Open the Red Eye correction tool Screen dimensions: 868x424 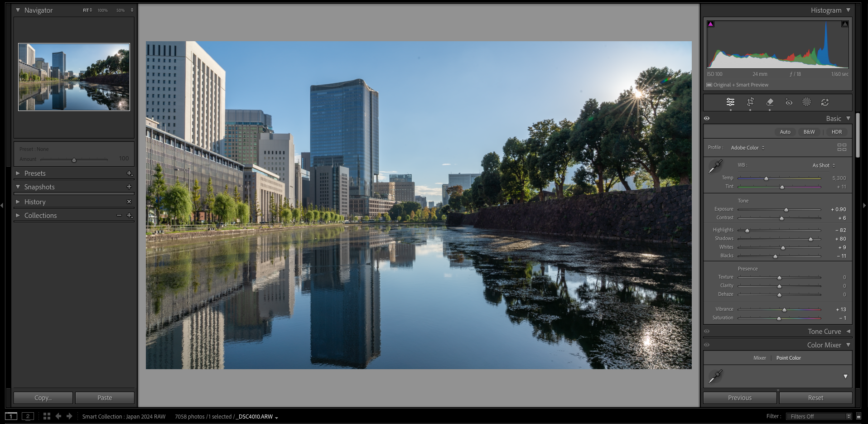(x=789, y=102)
